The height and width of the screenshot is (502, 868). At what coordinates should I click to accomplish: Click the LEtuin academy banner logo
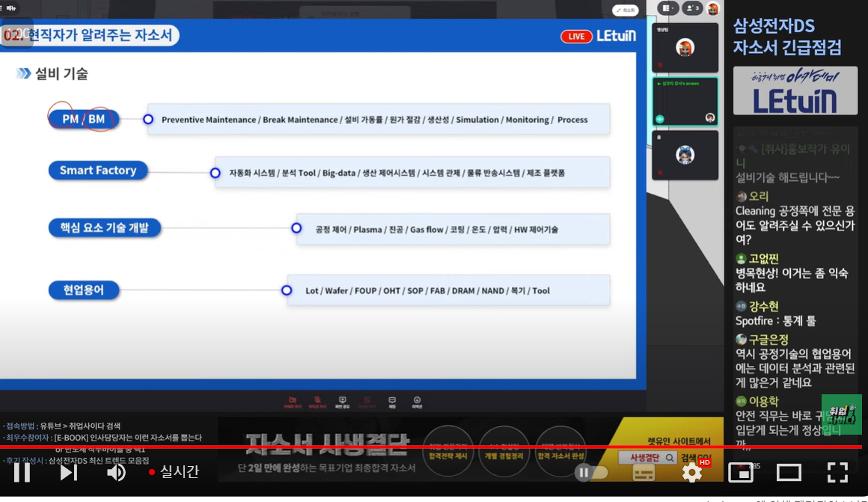(795, 91)
